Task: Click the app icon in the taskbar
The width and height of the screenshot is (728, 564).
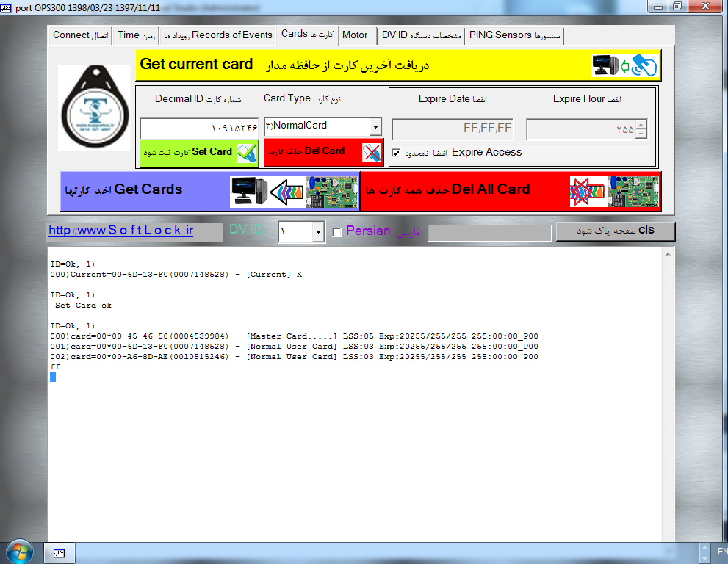Action: (60, 552)
